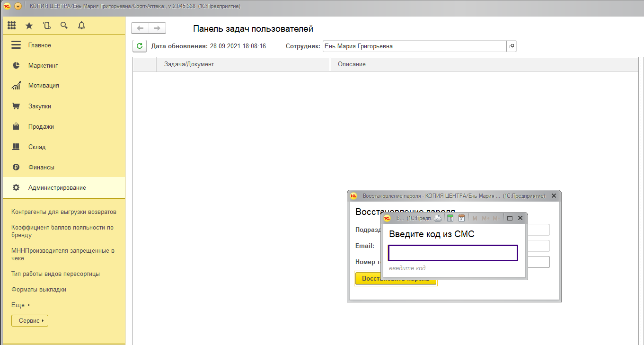This screenshot has width=644, height=345.
Task: Open the functions menu grid icon
Action: [12, 26]
